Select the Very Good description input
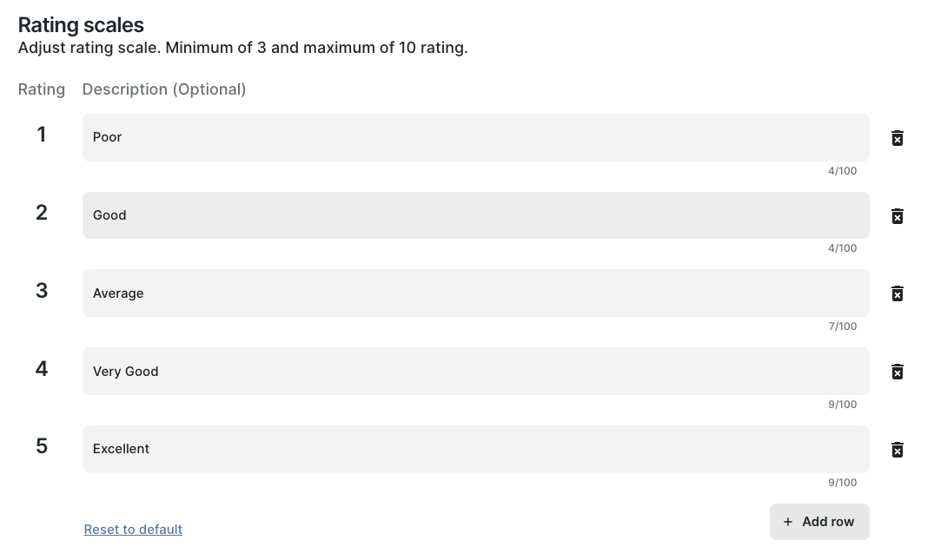 click(x=475, y=372)
